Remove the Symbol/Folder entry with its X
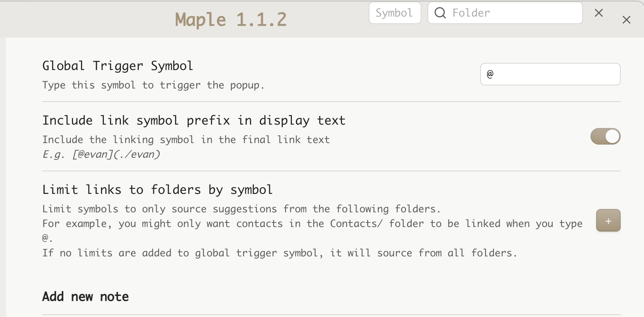 599,13
